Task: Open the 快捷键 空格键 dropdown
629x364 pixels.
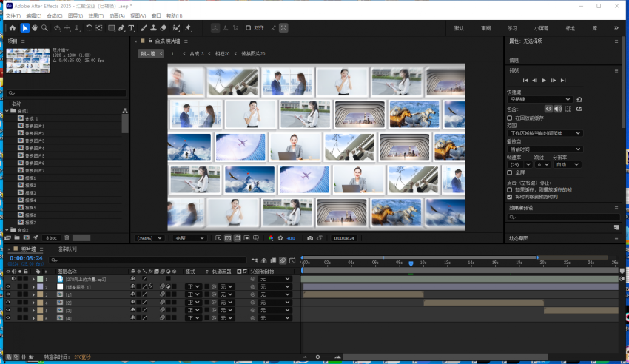Action: click(539, 99)
